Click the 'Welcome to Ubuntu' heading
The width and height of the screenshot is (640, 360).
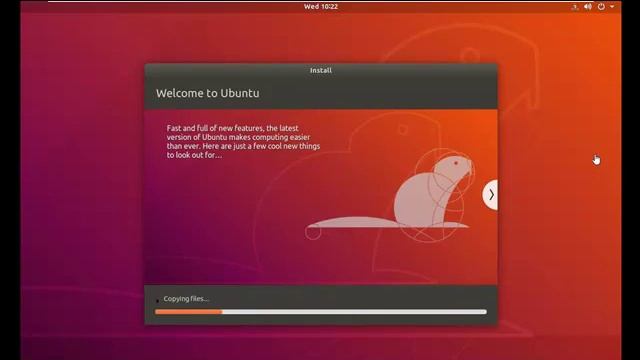click(207, 93)
